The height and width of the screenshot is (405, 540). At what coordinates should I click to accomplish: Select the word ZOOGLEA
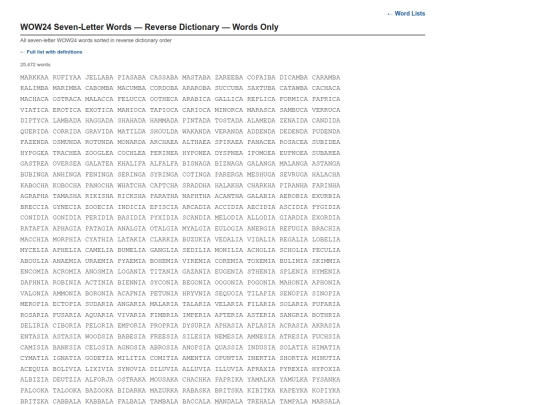[x=99, y=153]
